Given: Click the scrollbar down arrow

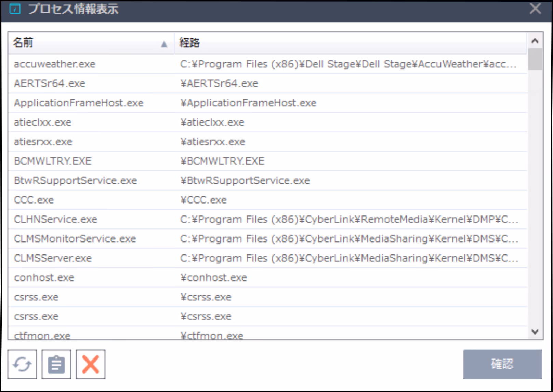Looking at the screenshot, I should coord(535,331).
